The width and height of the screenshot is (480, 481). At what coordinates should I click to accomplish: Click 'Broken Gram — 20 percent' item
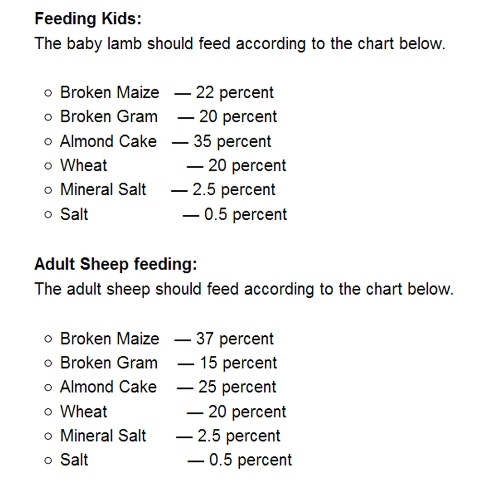(x=168, y=117)
